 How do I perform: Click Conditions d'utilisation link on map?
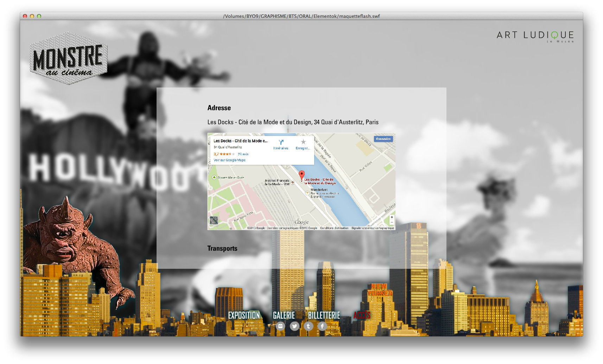click(334, 228)
